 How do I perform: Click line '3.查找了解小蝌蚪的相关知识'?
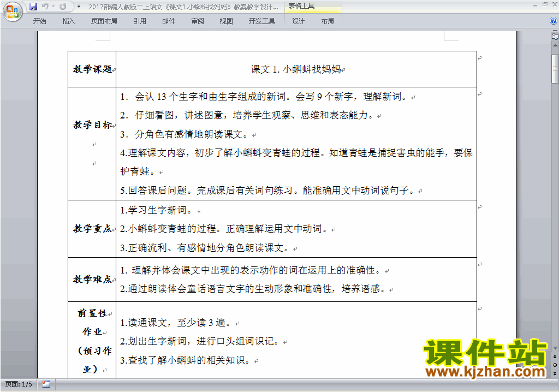[x=186, y=360]
